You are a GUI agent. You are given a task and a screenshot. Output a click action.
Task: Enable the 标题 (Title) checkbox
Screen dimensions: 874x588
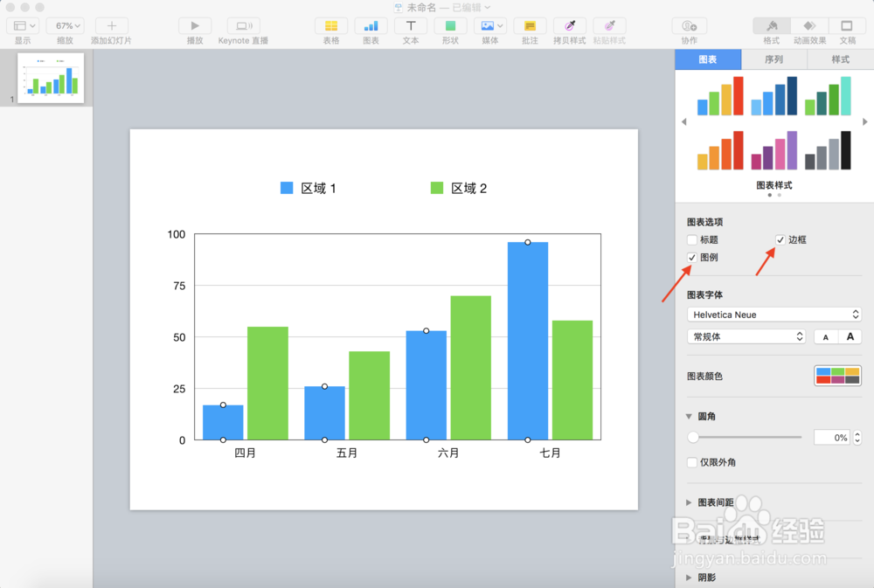(691, 239)
